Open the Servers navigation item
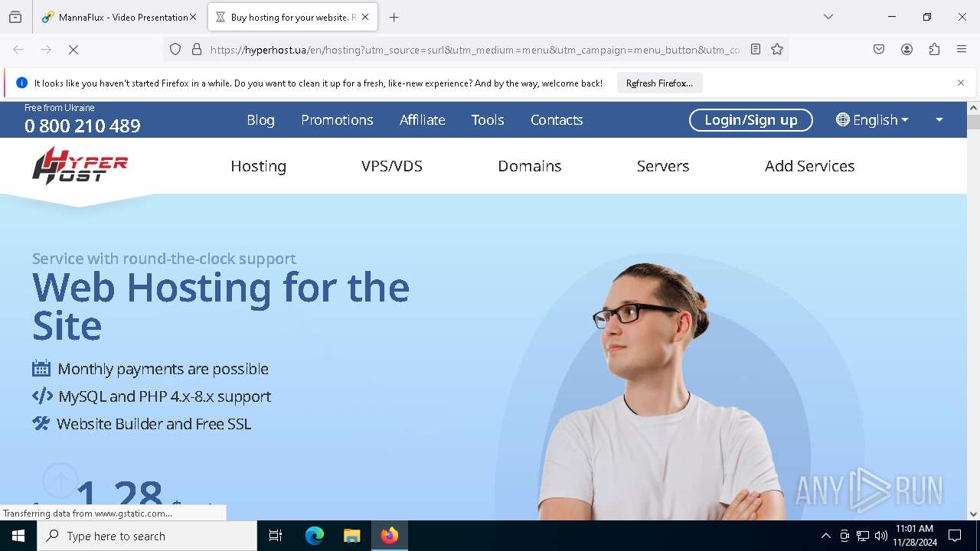Viewport: 980px width, 551px height. pyautogui.click(x=663, y=166)
